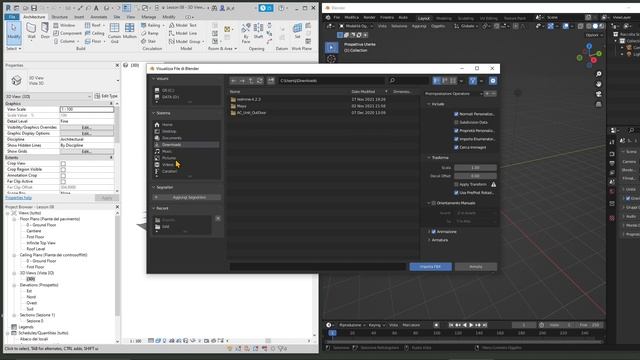
Task: Toggle file filter funnel icon
Action: 473,81
